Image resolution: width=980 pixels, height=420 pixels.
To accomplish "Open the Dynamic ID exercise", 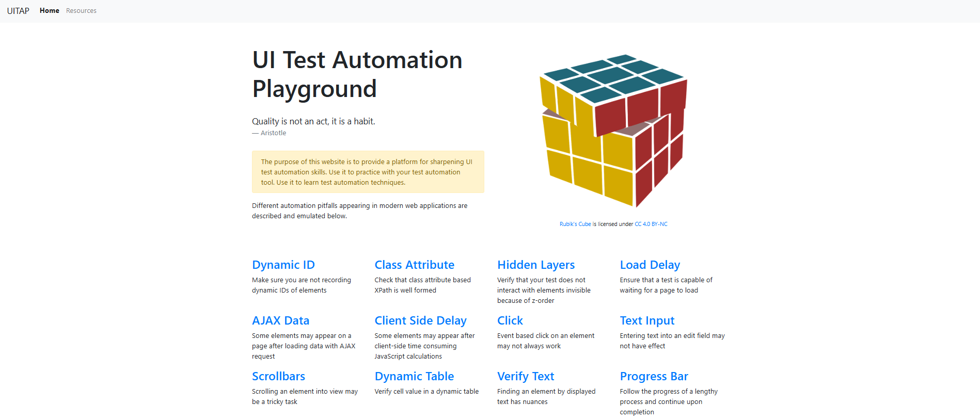I will (283, 265).
